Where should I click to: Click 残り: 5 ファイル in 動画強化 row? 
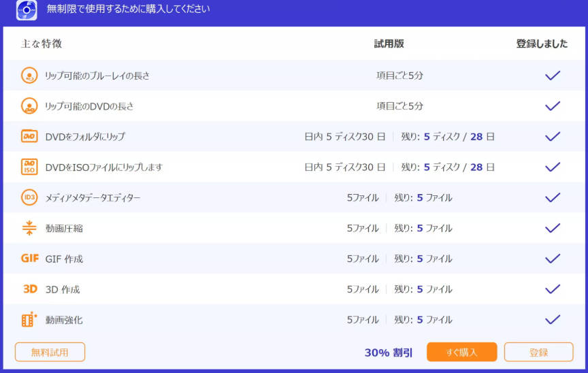[423, 320]
